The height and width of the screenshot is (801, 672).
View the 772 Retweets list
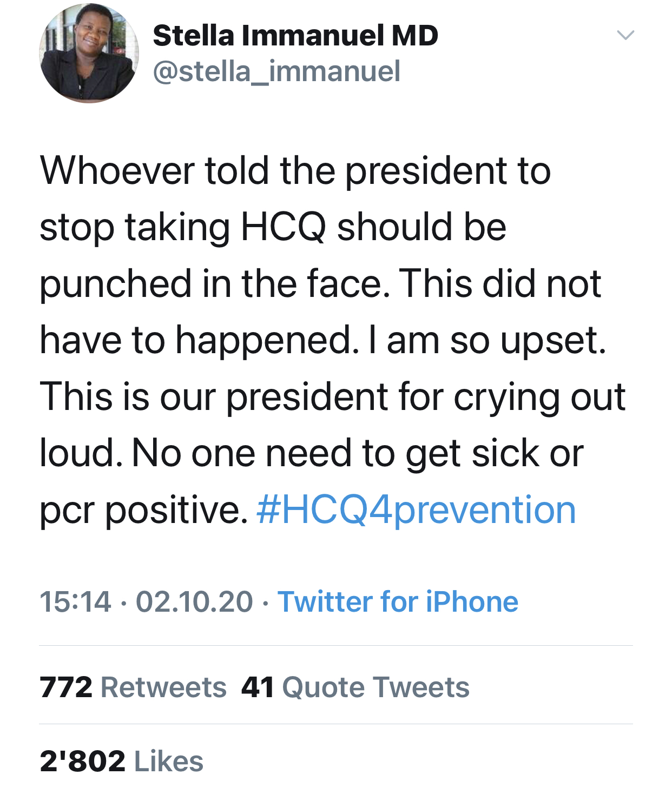coord(133,687)
